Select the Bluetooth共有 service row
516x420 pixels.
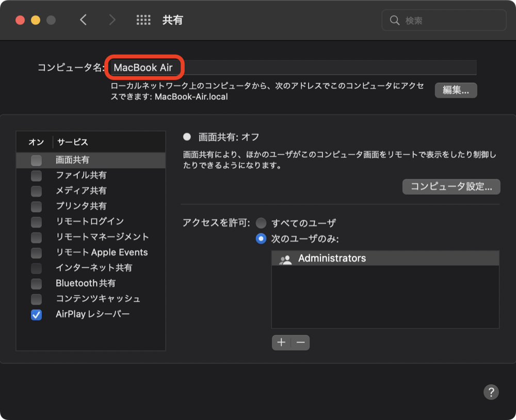[x=91, y=283]
